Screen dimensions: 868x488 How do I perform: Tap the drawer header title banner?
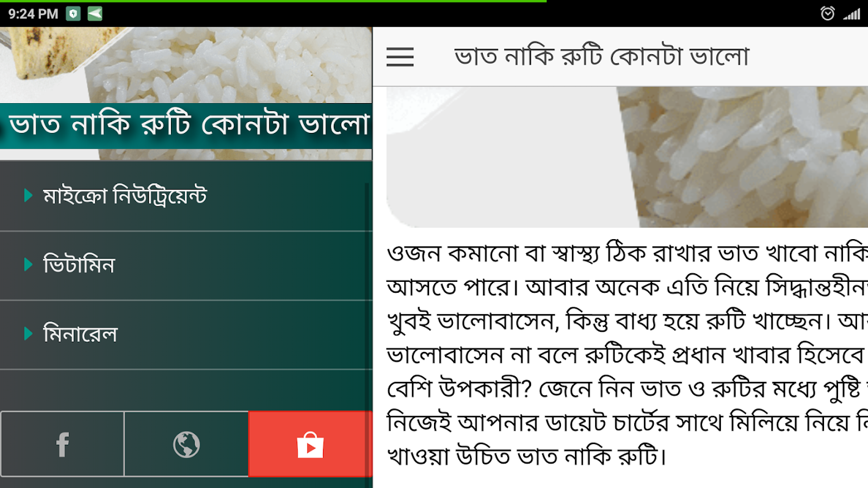[186, 126]
